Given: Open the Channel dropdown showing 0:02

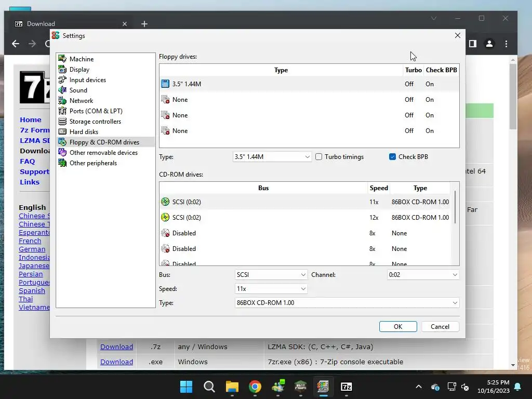Looking at the screenshot, I should [423, 275].
